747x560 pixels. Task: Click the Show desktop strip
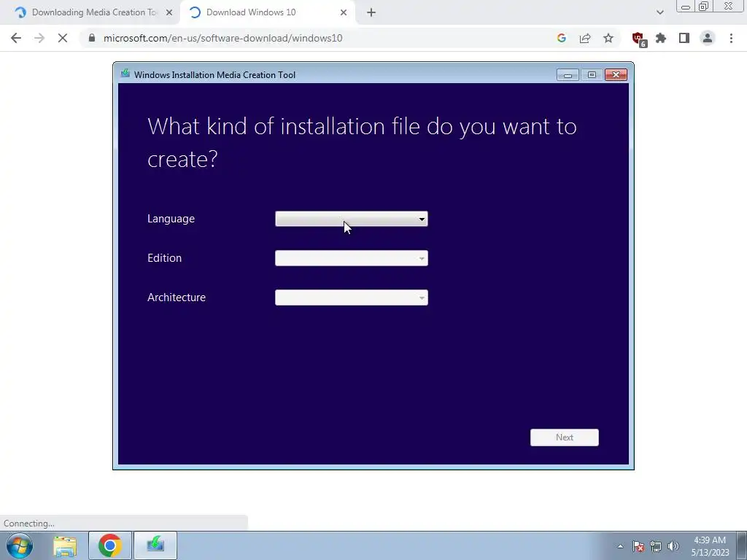click(741, 545)
